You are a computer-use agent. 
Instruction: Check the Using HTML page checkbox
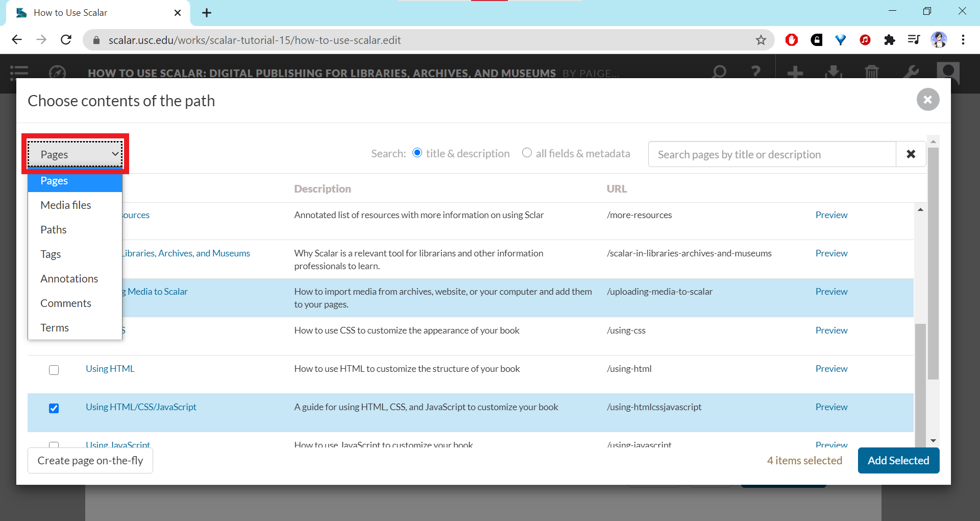(54, 370)
